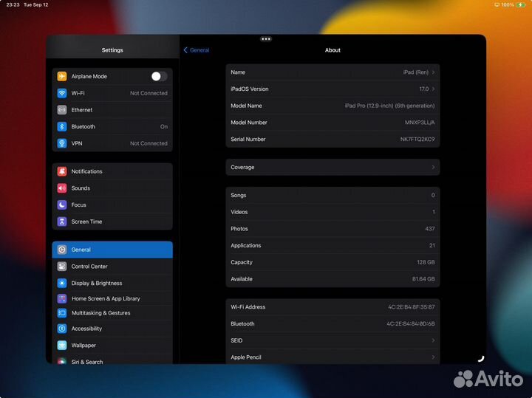
Task: Tap the 23:23 clock in status bar
Action: 13,4
